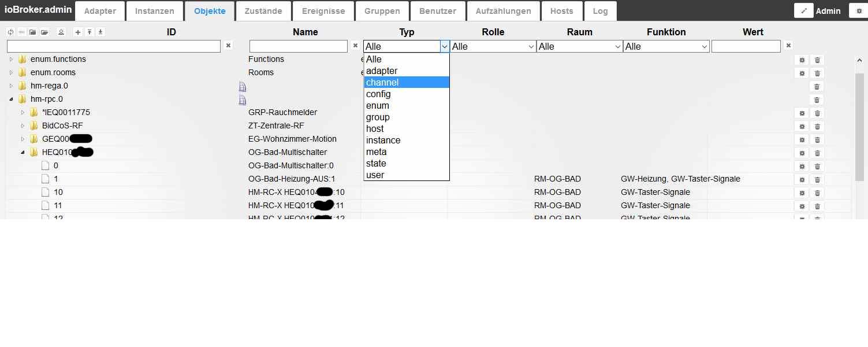
Task: Go to the Log tab
Action: point(600,11)
